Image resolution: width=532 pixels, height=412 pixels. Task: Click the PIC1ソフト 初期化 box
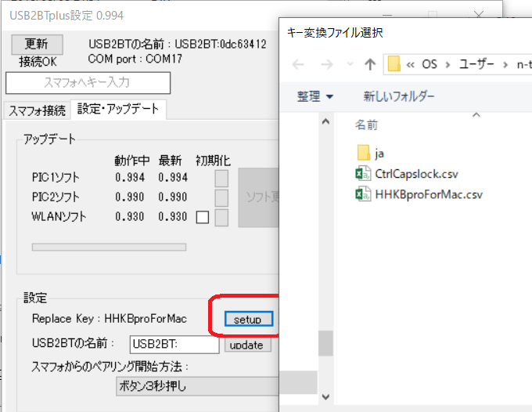(x=221, y=178)
